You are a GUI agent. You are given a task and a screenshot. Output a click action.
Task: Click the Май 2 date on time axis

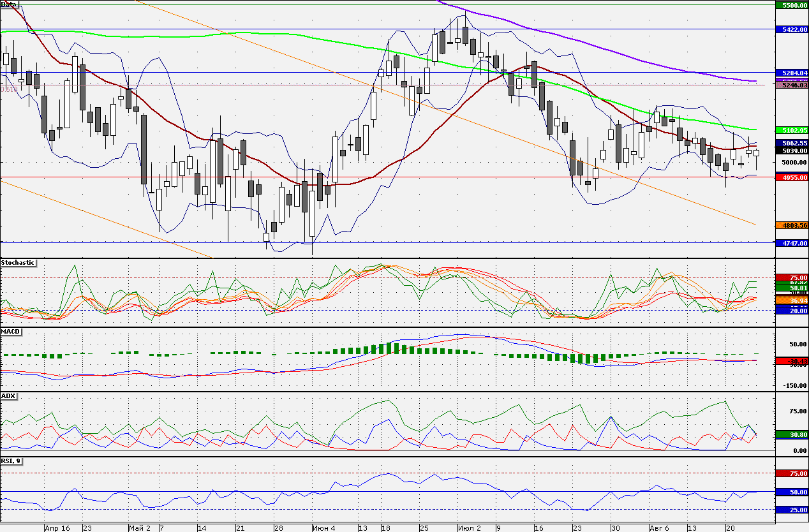139,528
